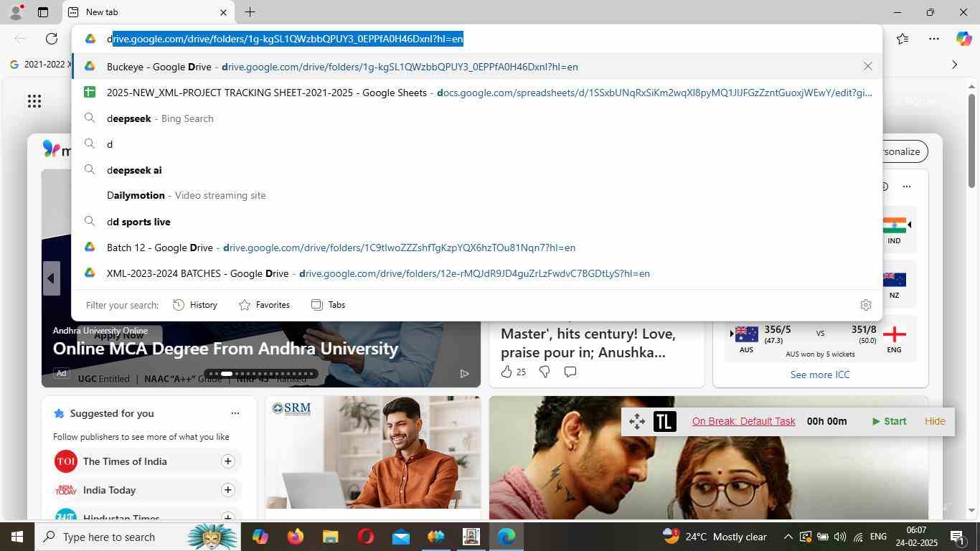Screen dimensions: 980x551
Task: Click the thumbs up on news story
Action: pyautogui.click(x=507, y=372)
